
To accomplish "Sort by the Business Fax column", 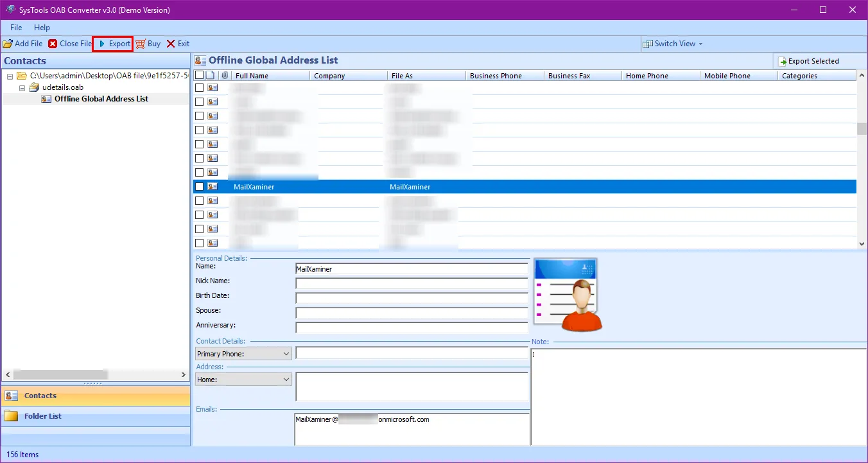I will [583, 76].
